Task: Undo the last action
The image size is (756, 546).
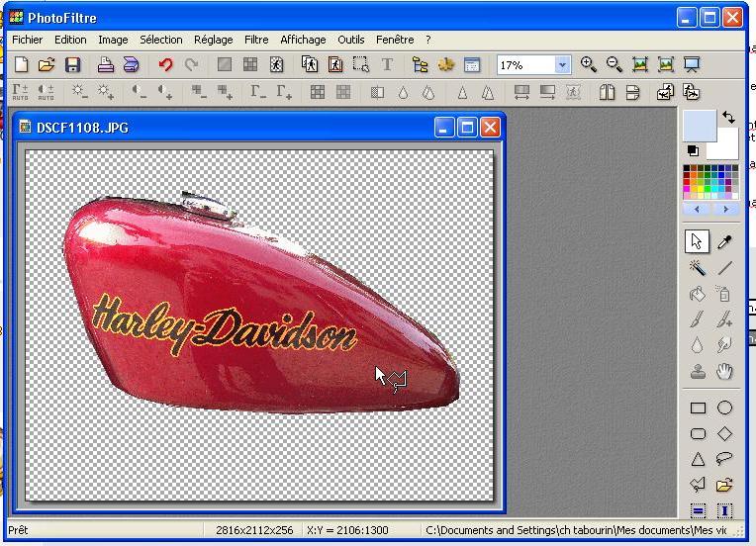Action: (166, 64)
